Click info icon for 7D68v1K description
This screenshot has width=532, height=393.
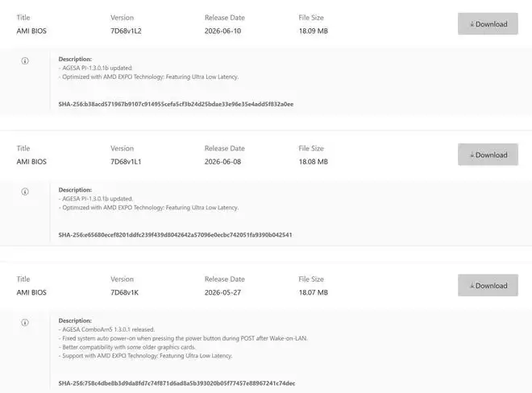[25, 322]
